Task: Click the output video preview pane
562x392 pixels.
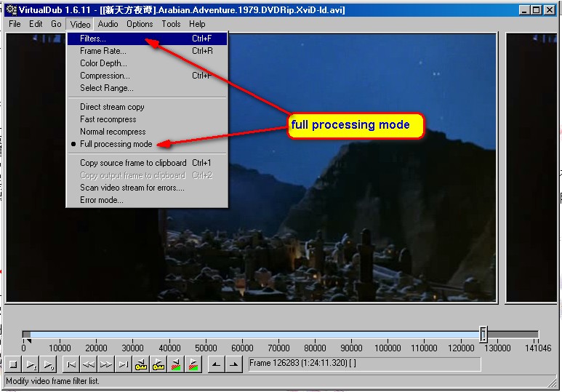Action: 531,167
